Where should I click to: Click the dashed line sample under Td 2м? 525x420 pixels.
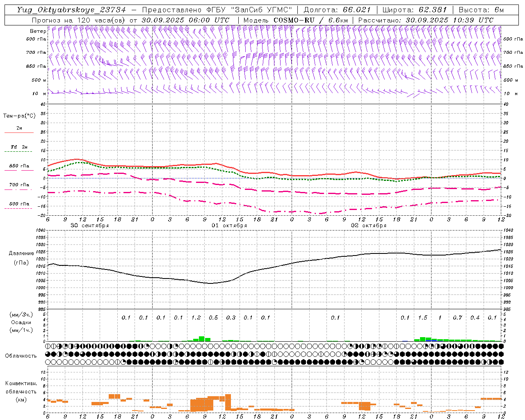[18, 152]
